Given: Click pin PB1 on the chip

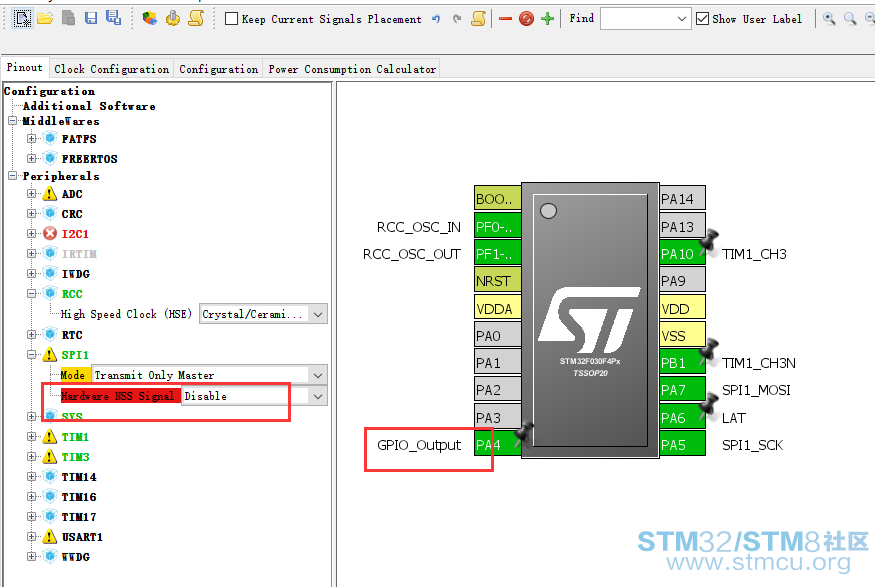Looking at the screenshot, I should pos(682,362).
